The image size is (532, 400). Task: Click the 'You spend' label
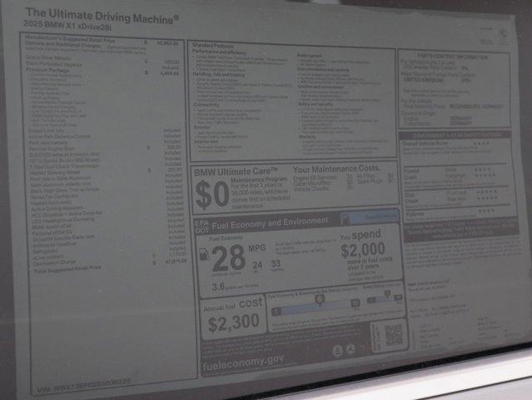click(x=360, y=235)
